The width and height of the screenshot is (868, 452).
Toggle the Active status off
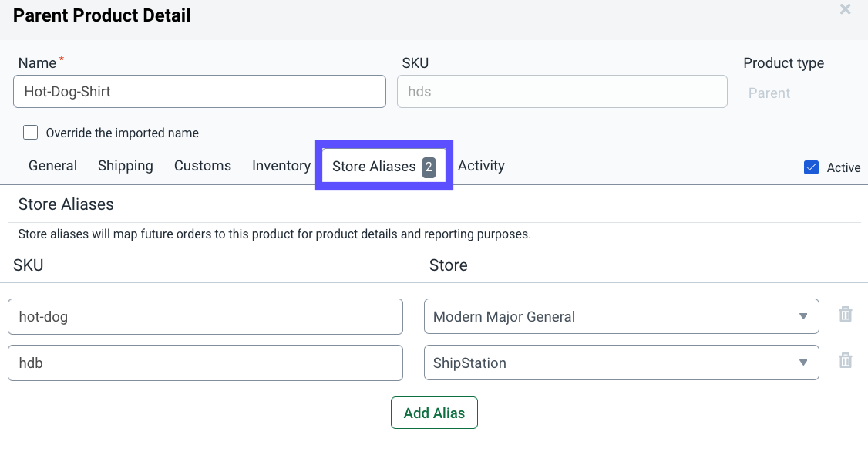pos(811,167)
